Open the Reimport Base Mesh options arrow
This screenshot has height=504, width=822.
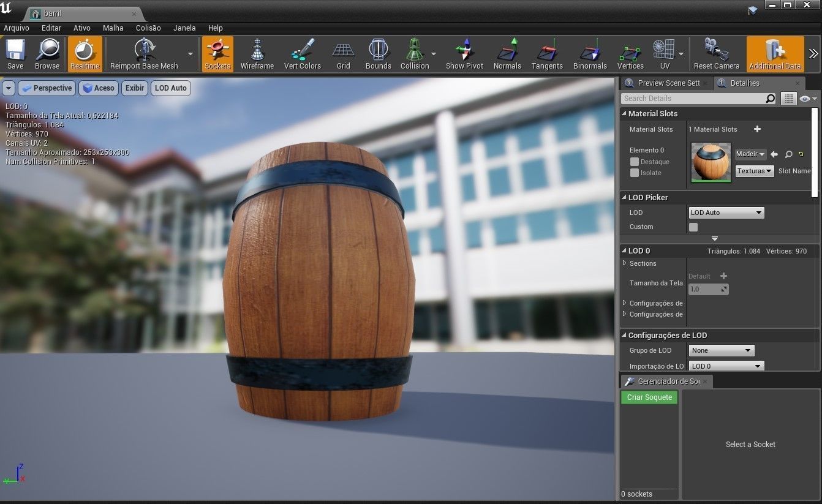point(190,54)
